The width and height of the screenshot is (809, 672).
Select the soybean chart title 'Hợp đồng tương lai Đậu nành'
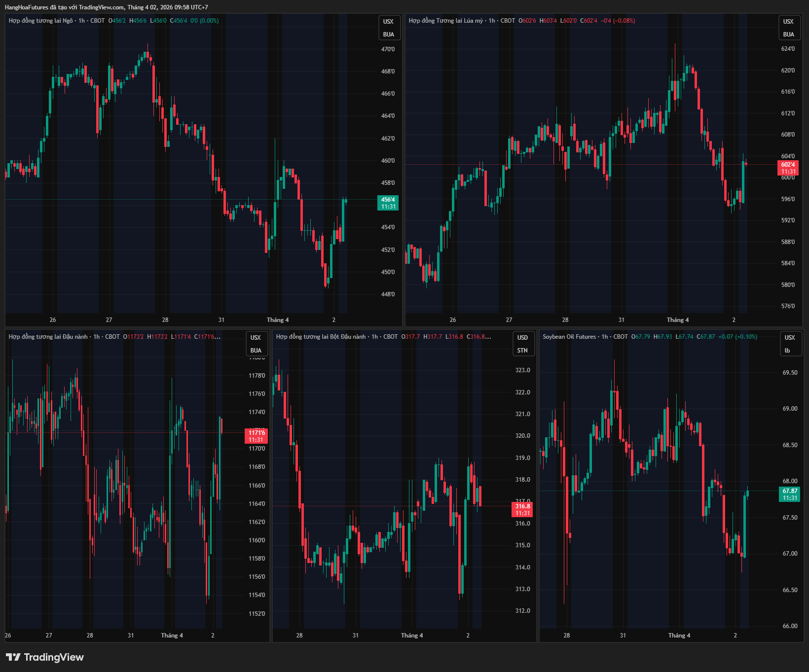[x=48, y=337]
